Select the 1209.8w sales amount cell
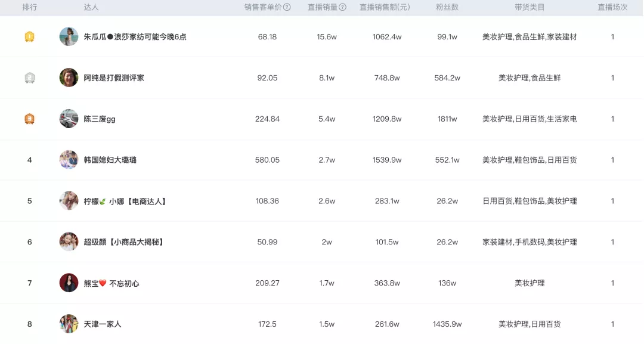This screenshot has width=644, height=344. pos(387,119)
